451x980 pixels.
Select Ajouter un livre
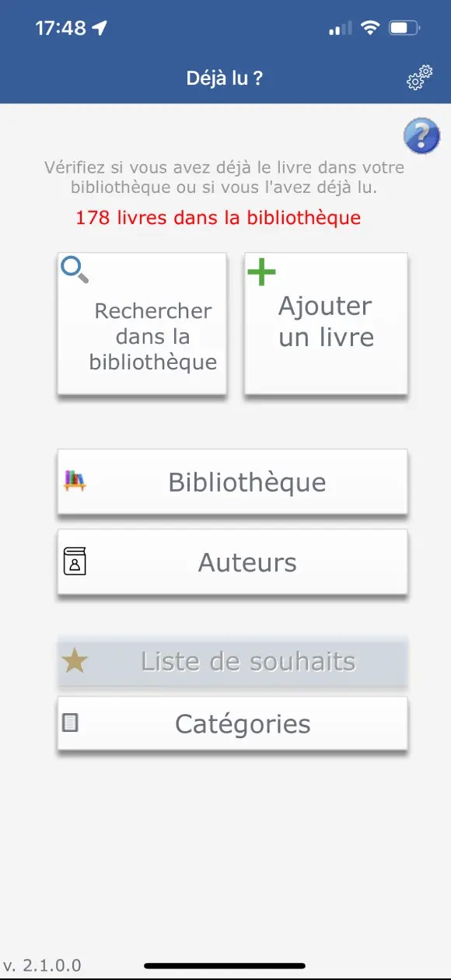pos(326,324)
